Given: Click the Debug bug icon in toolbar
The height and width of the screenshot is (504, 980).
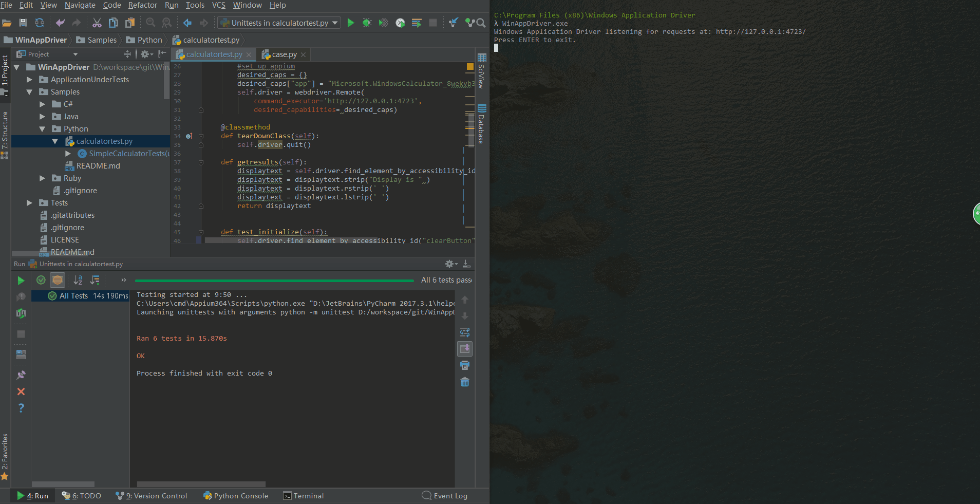Looking at the screenshot, I should point(367,23).
